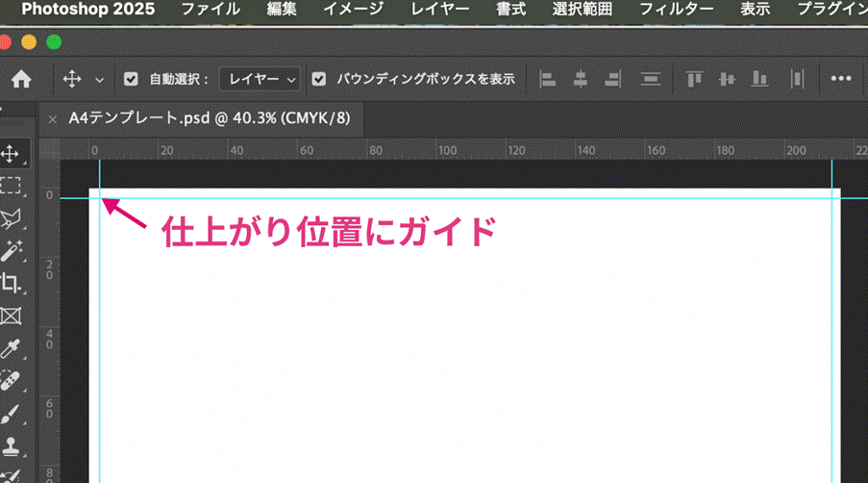The width and height of the screenshot is (868, 483).
Task: Open the 選択範囲 menu
Action: 583,9
